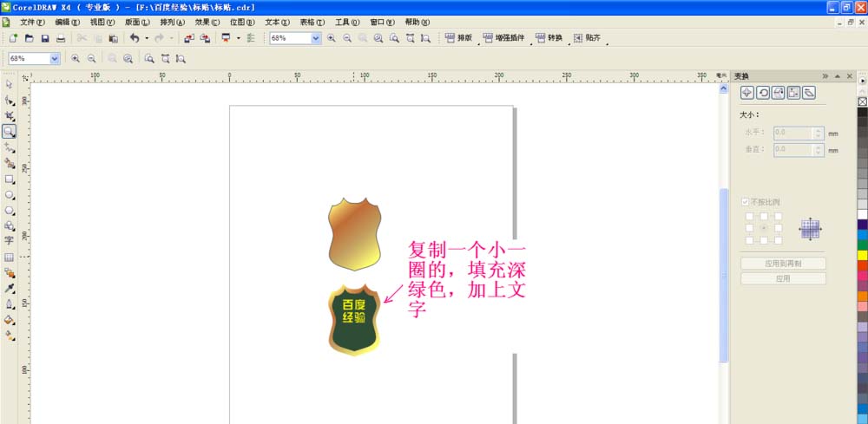Select bottom-left anchor point checkbox
Viewport: 868px width, 424px height.
[750, 240]
